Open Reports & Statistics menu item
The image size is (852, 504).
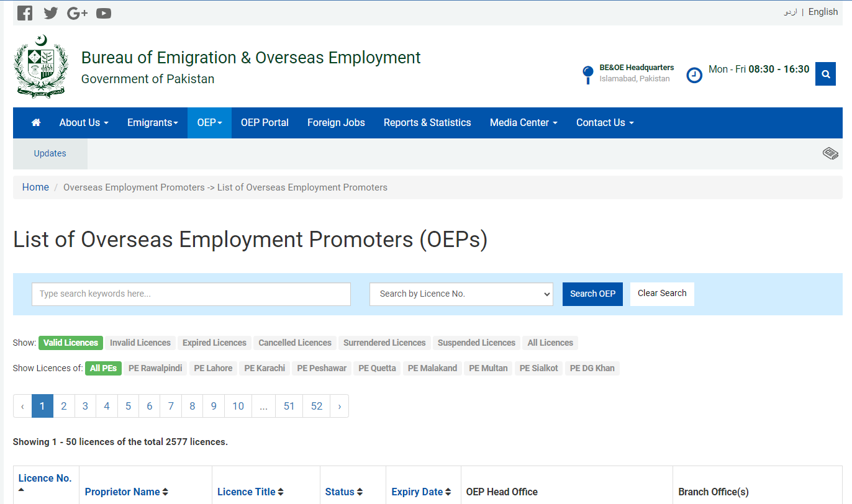(427, 123)
